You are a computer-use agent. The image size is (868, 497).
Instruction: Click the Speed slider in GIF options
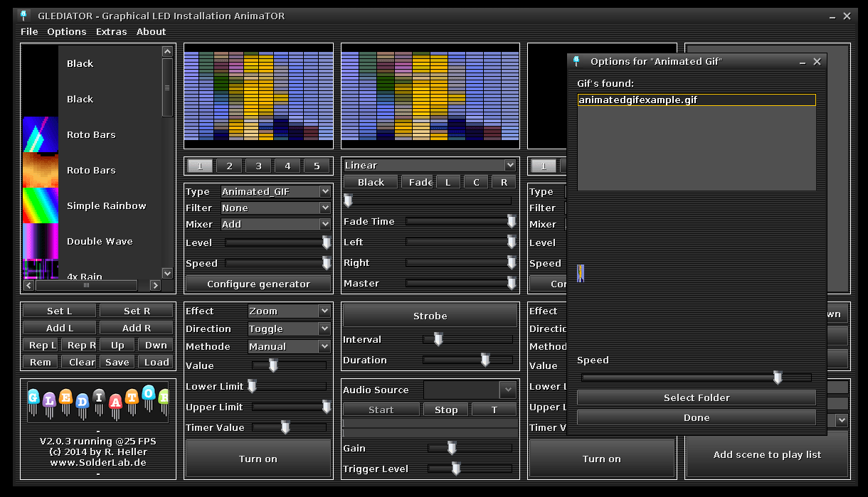696,378
